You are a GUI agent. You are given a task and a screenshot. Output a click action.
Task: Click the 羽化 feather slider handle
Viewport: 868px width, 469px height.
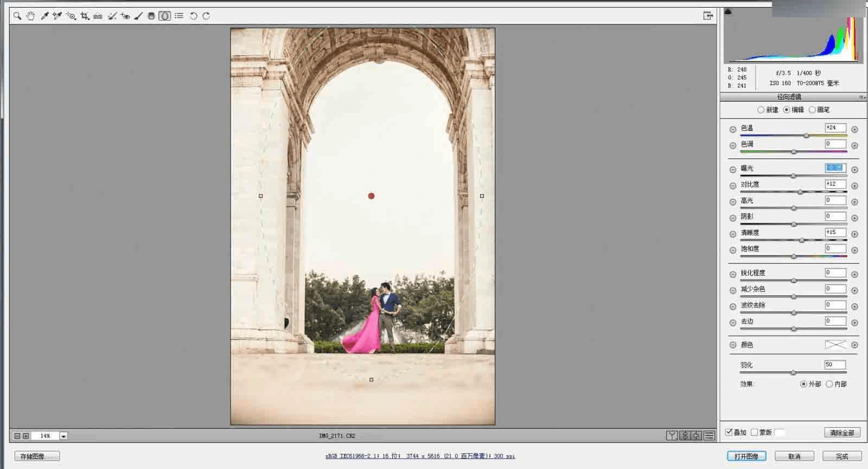coord(793,373)
